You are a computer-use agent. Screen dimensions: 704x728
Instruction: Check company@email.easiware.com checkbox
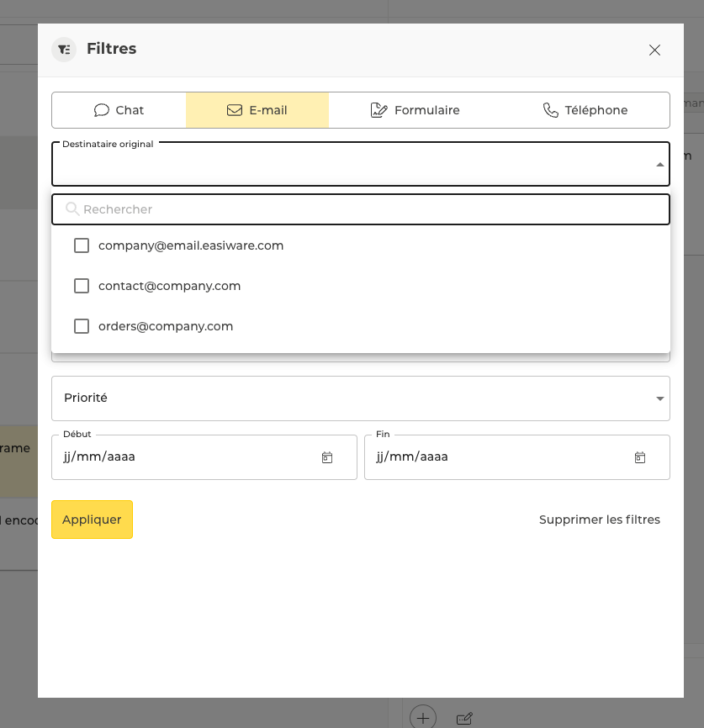pyautogui.click(x=82, y=245)
